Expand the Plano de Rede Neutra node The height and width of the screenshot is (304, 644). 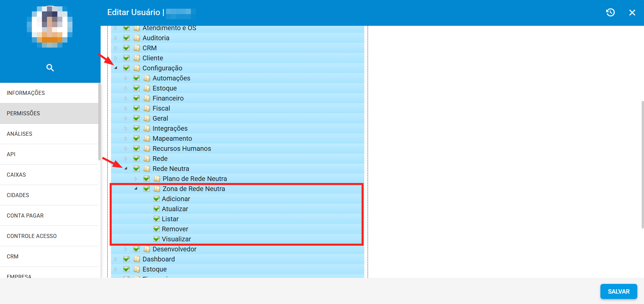pos(136,179)
